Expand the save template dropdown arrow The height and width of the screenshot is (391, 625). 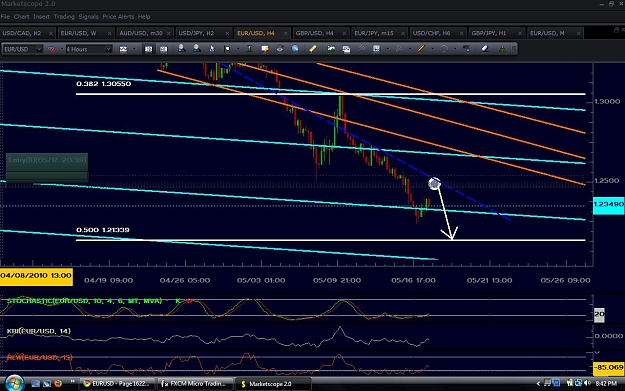point(387,49)
